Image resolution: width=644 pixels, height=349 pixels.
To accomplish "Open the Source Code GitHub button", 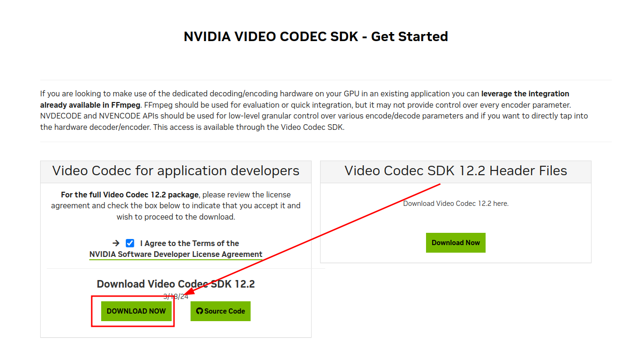I will [x=220, y=311].
